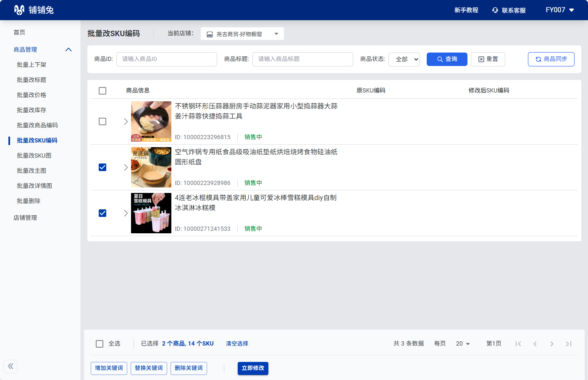Click the 商品ID input field
The image size is (588, 380).
(x=166, y=59)
